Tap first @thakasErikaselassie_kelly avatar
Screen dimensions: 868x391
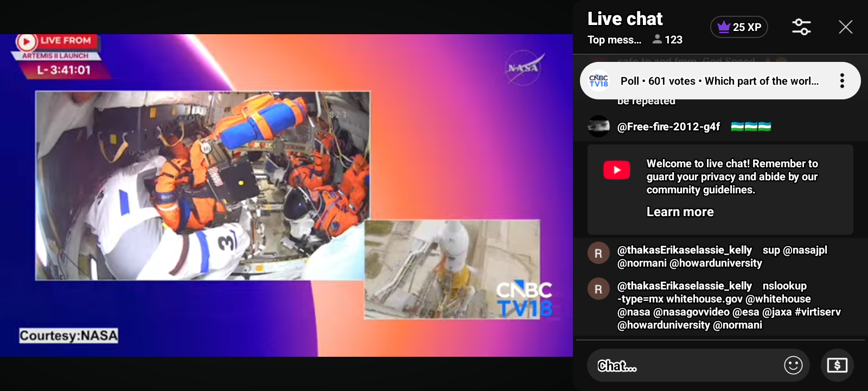[x=598, y=254]
